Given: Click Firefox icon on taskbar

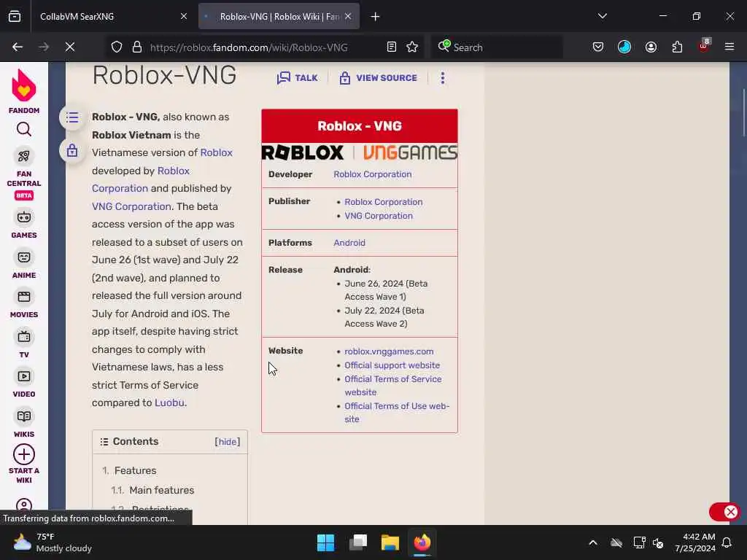Looking at the screenshot, I should (422, 542).
